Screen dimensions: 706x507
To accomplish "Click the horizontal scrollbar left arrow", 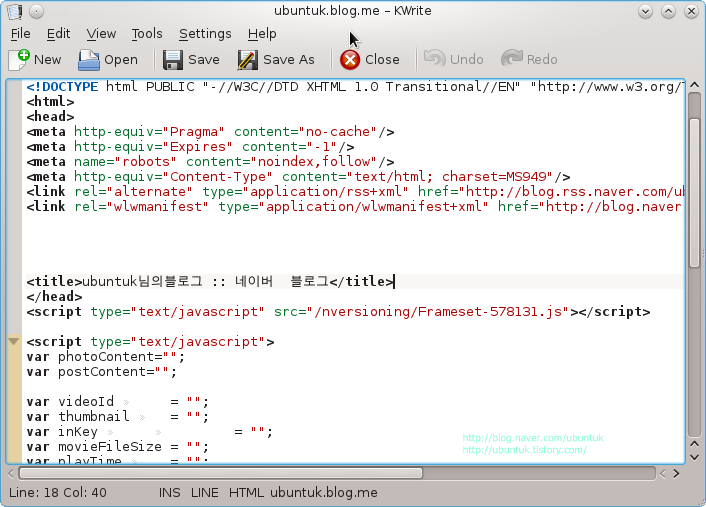I will click(11, 473).
